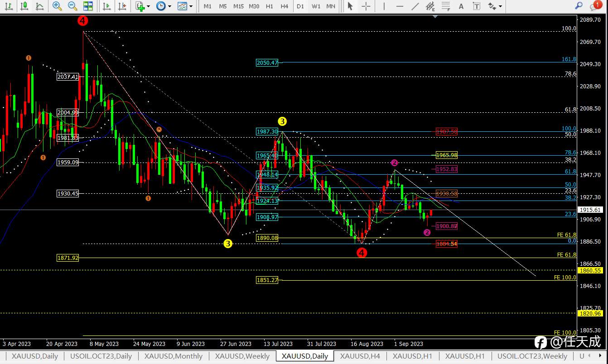Open the USOIL.OCT23,Daily chart tab
The height and width of the screenshot is (364, 608).
pos(101,356)
